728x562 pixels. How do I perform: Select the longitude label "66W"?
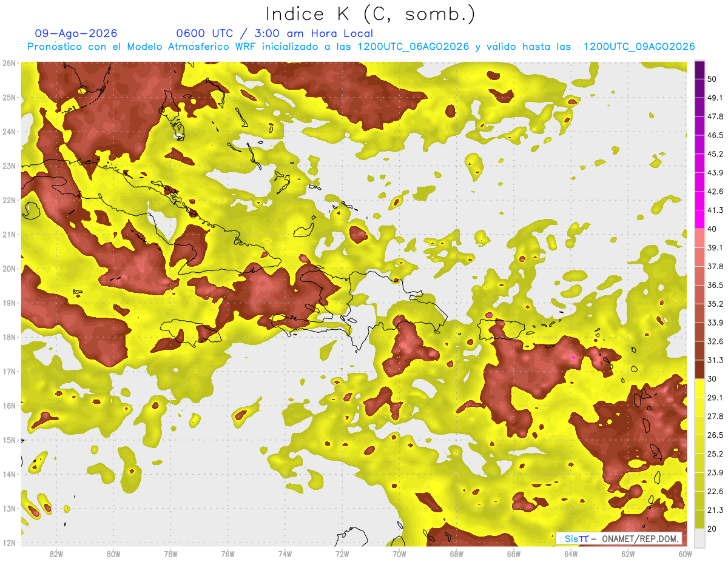[514, 554]
